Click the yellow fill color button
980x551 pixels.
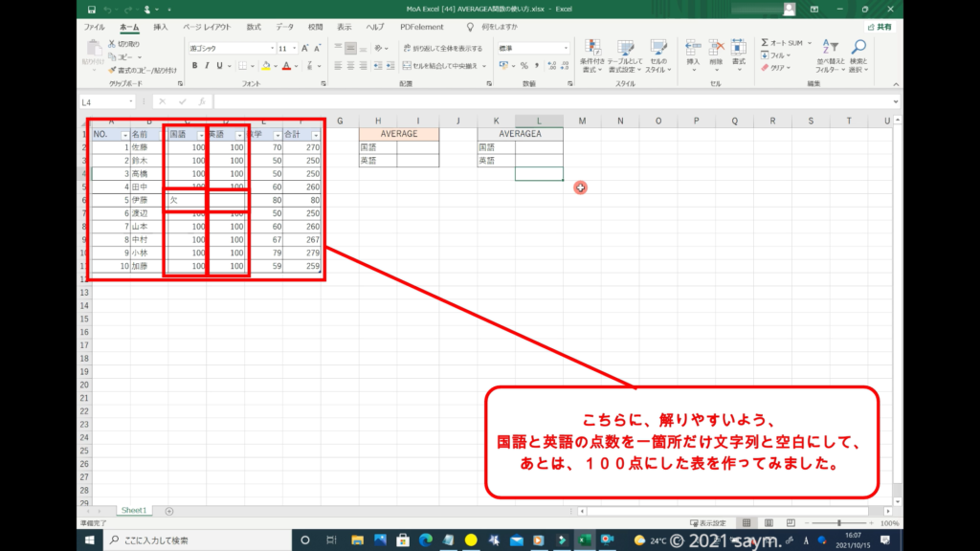point(263,66)
